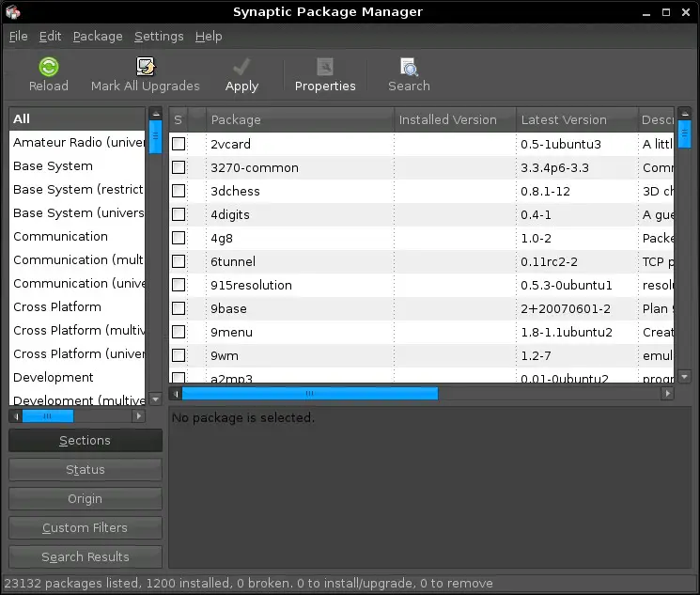700x595 pixels.
Task: Toggle the status checkbox for 9menu
Action: (x=179, y=332)
